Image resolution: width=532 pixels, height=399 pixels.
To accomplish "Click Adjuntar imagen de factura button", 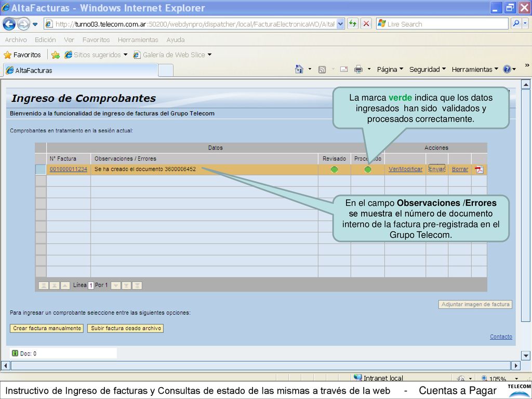I will click(x=475, y=304).
